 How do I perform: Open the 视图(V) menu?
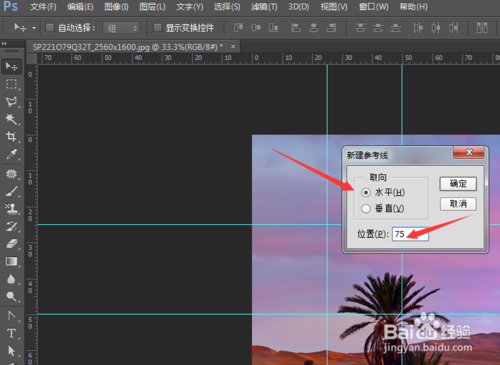[334, 7]
